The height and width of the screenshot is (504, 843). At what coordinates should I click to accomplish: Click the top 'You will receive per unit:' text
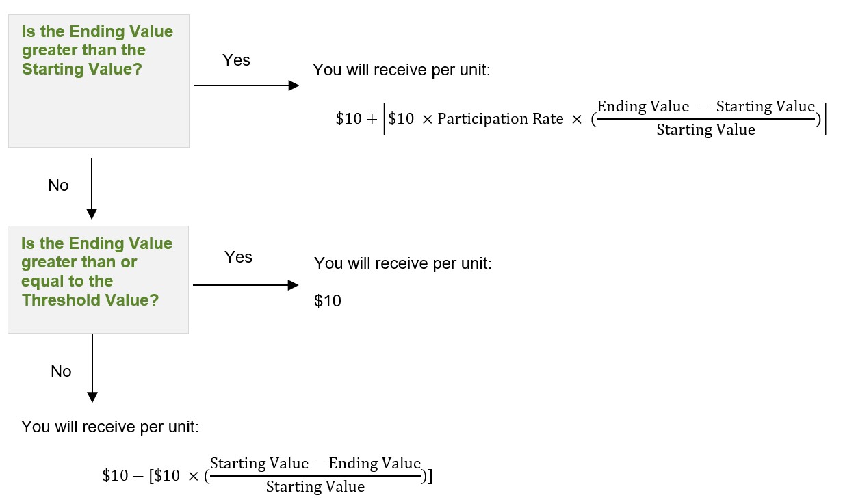(x=402, y=70)
